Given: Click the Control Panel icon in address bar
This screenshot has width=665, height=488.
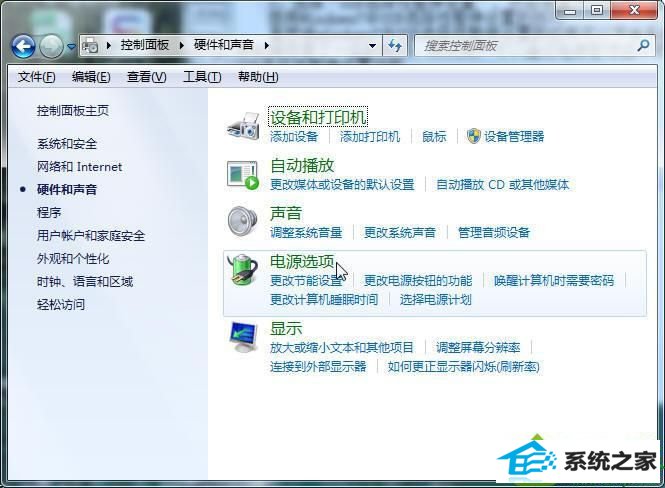Looking at the screenshot, I should pyautogui.click(x=90, y=45).
